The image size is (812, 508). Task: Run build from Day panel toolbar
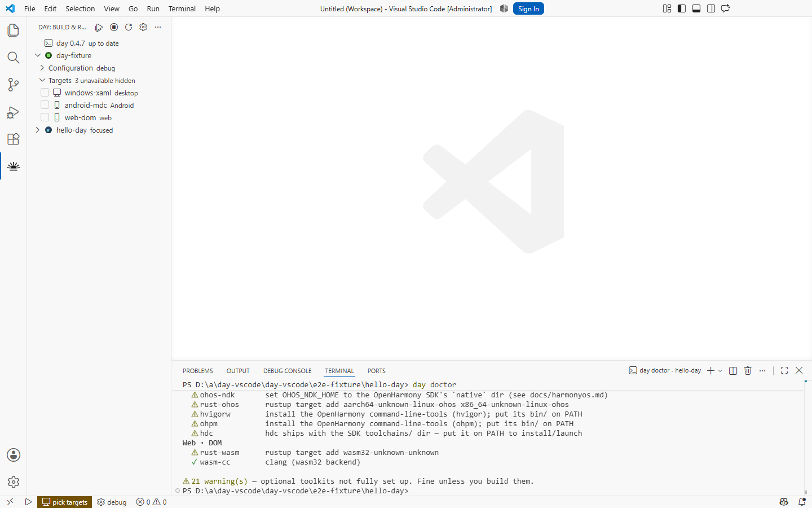tap(99, 27)
